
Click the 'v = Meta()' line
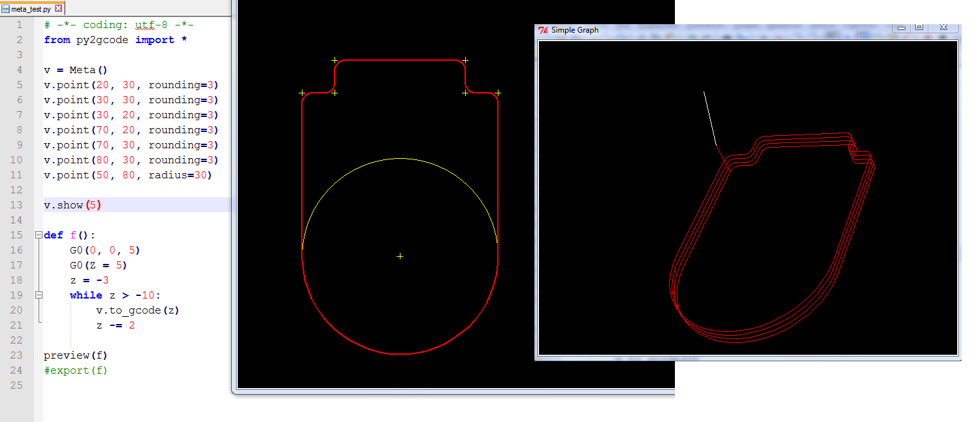[75, 70]
